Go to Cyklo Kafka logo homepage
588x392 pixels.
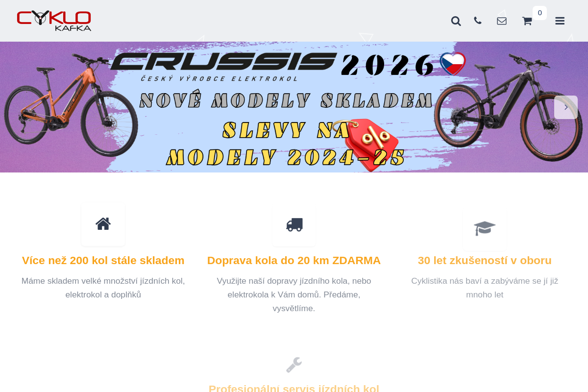(54, 21)
